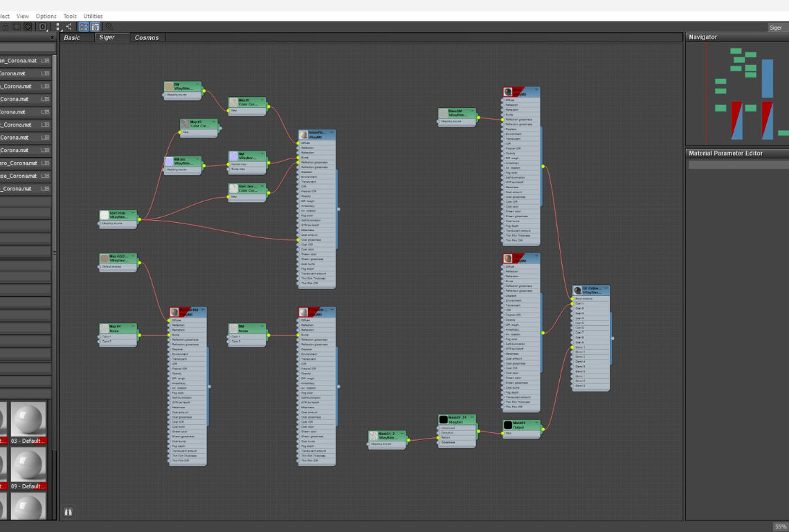Click the Spec.tex Color Correction node thumbnail
Viewport: 789px width, 532px height.
233,189
